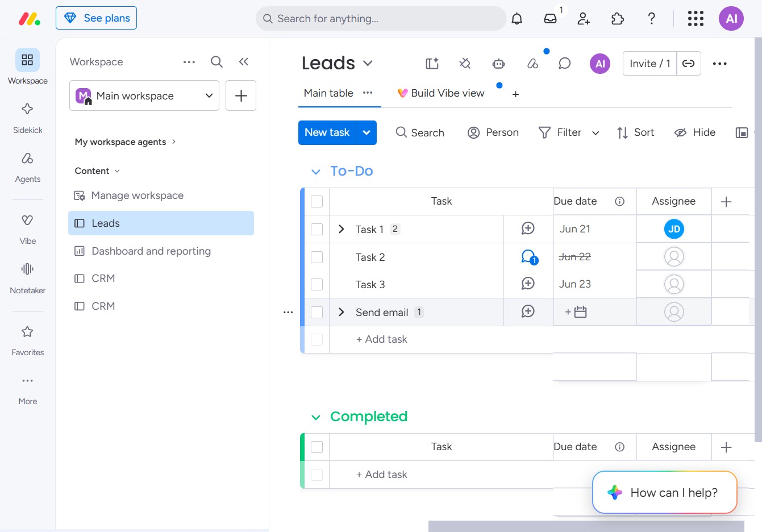This screenshot has height=532, width=762.
Task: Collapse the To-Do group chevron
Action: coord(316,171)
